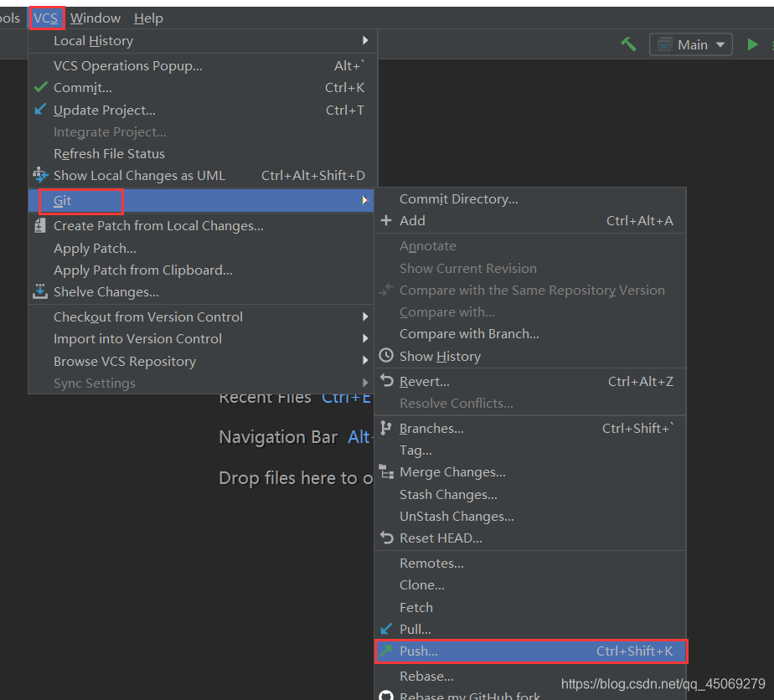
Task: Click the branch icon beside Branches
Action: click(x=386, y=428)
